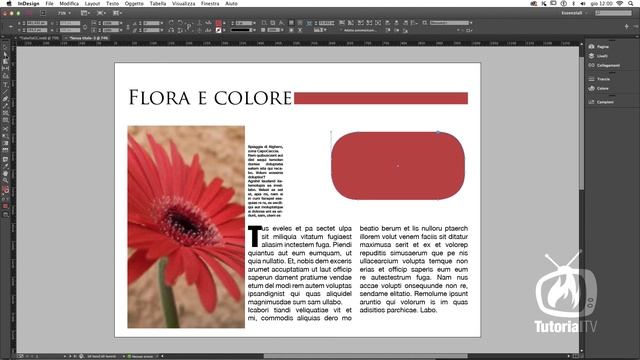Select the Eyedropper tool
The width and height of the screenshot is (640, 360).
pyautogui.click(x=5, y=167)
